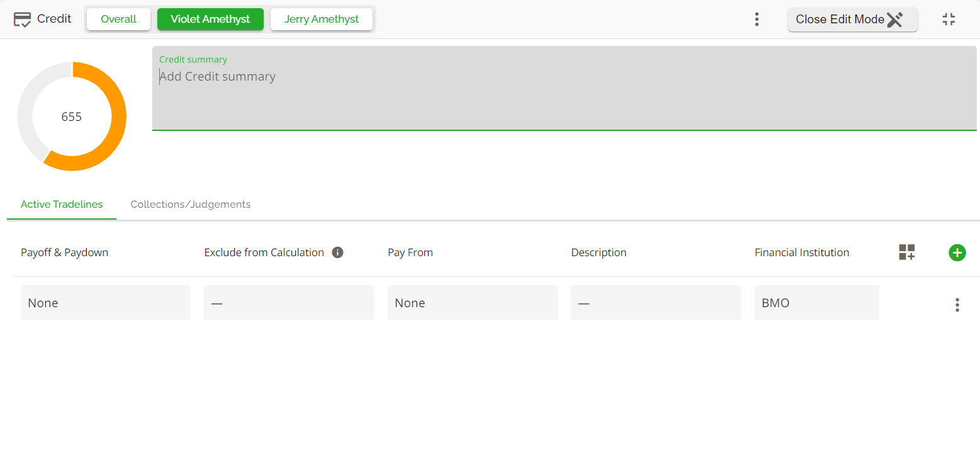Screen dimensions: 980x450
Task: Click the Credit title text
Action: [x=54, y=19]
